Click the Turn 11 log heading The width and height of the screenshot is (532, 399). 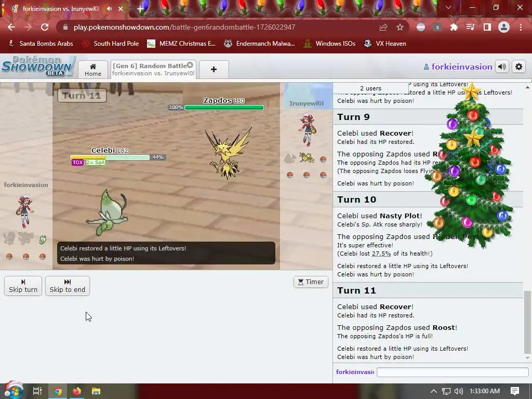[356, 290]
